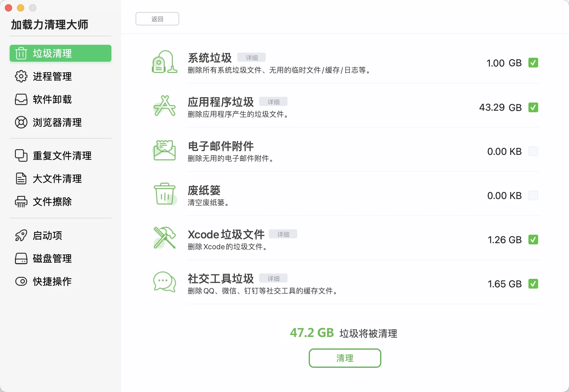This screenshot has height=392, width=569.
Task: Click the green 清理 clean button
Action: (345, 358)
